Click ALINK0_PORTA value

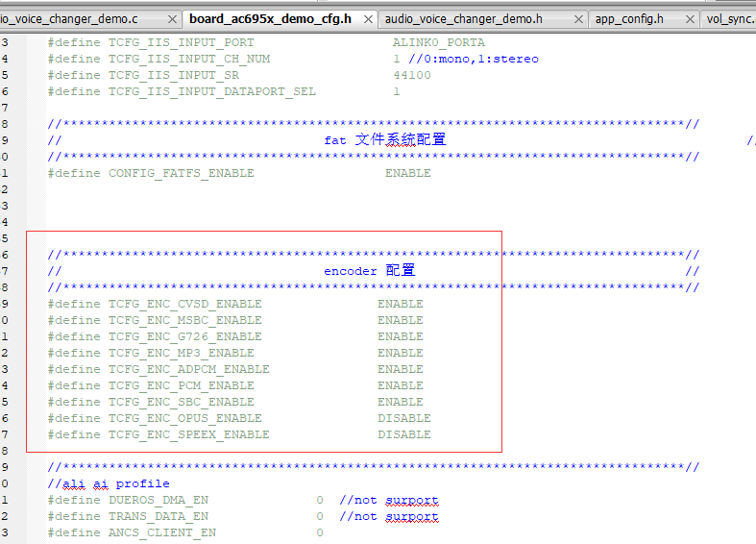tap(439, 42)
